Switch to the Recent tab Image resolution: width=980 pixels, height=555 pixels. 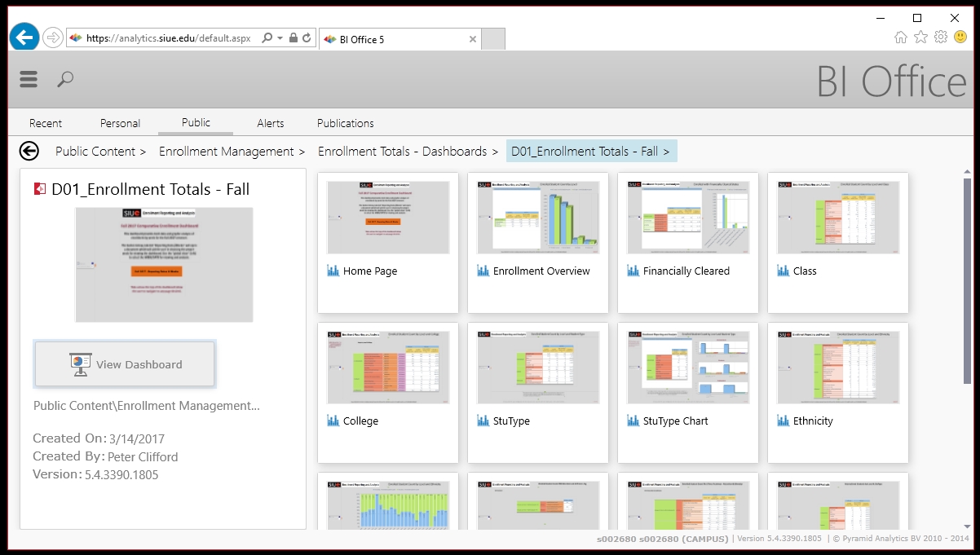click(x=46, y=123)
